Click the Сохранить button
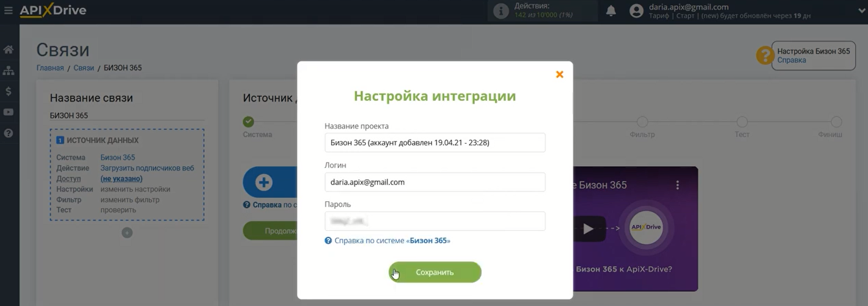Image resolution: width=868 pixels, height=306 pixels. point(435,272)
